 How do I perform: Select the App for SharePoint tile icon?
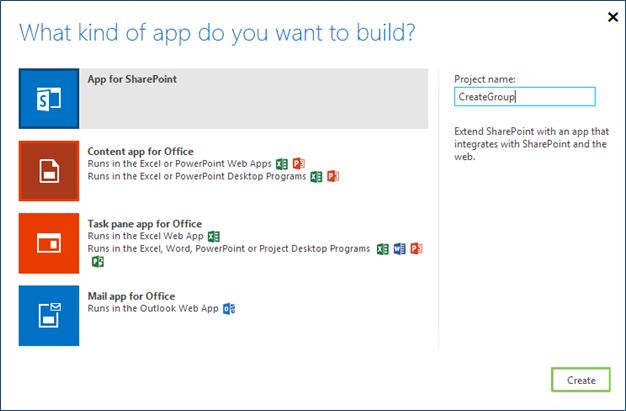click(49, 99)
